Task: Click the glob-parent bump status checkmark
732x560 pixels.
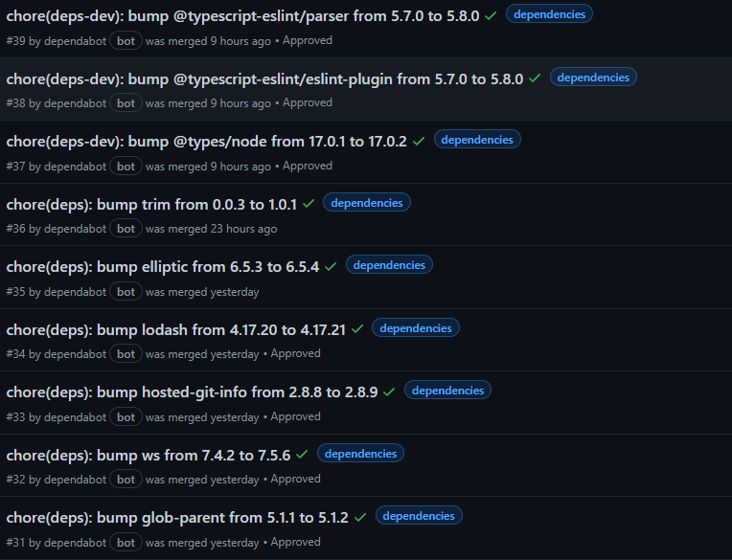Action: click(360, 517)
